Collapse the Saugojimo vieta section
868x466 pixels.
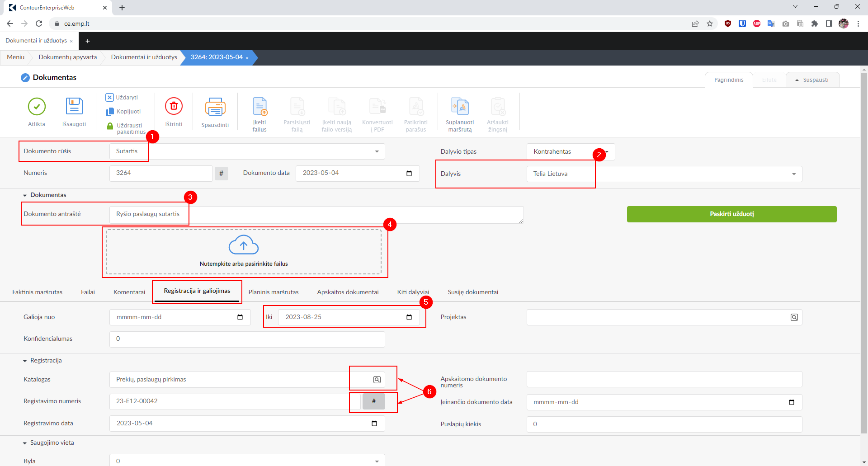click(x=25, y=443)
